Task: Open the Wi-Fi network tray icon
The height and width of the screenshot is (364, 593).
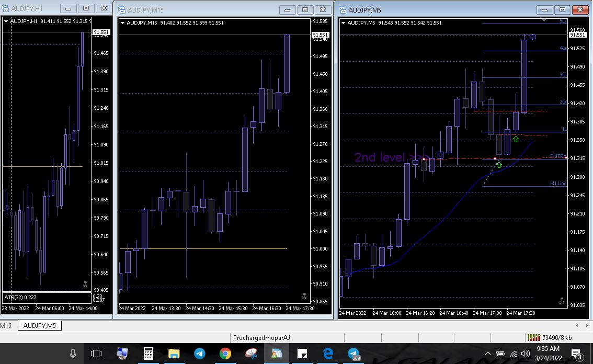Action: click(x=513, y=354)
